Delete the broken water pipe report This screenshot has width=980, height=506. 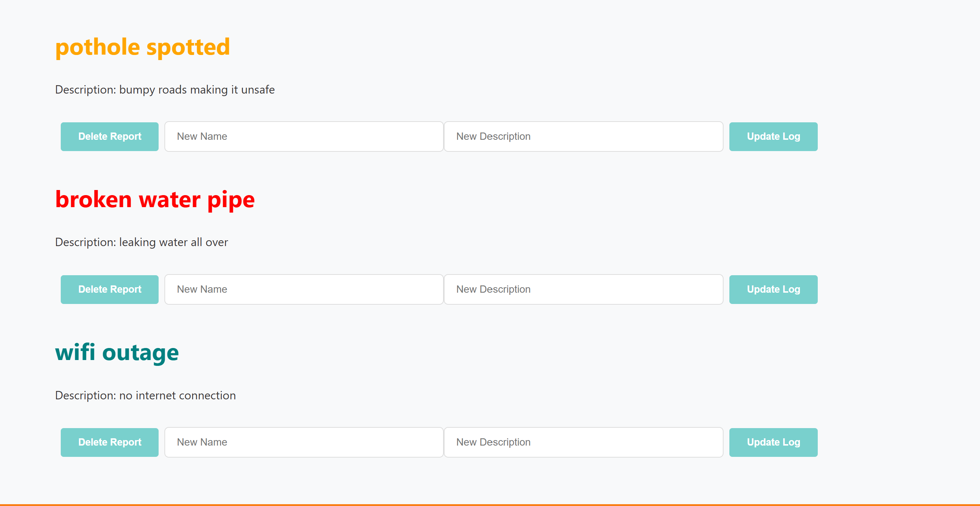coord(109,289)
